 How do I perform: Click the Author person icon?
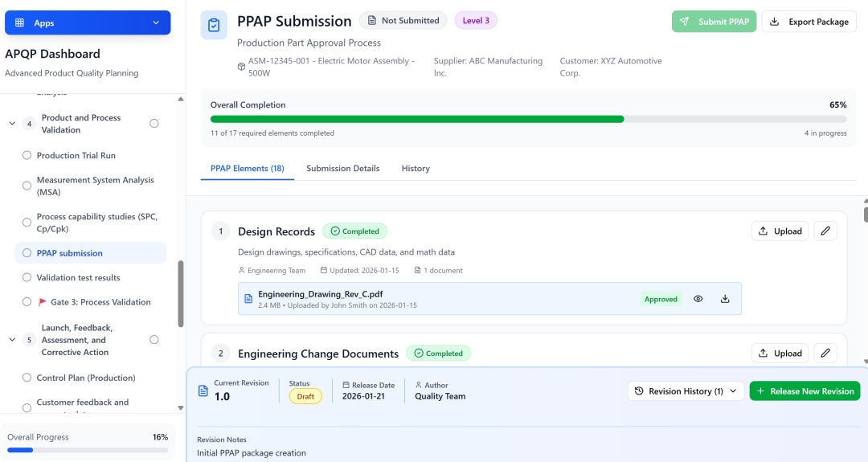pos(419,385)
